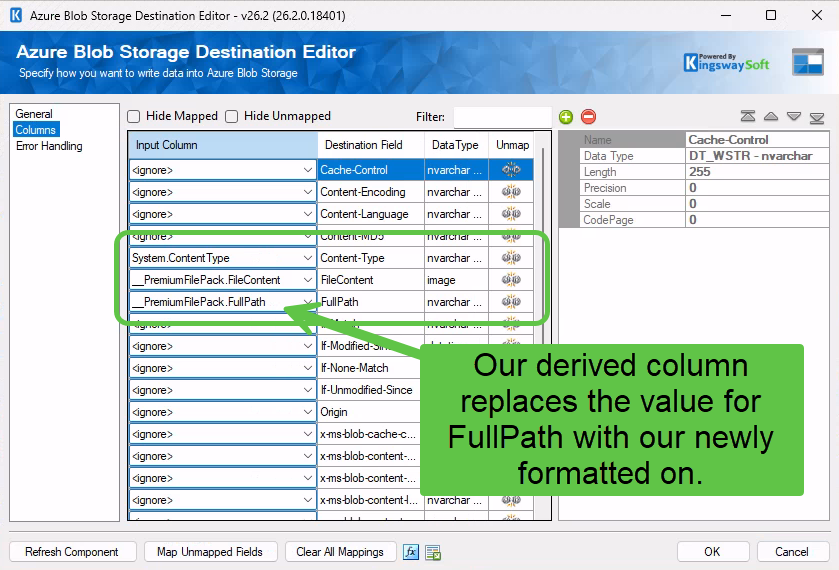Open the Error Handling page

coord(49,146)
